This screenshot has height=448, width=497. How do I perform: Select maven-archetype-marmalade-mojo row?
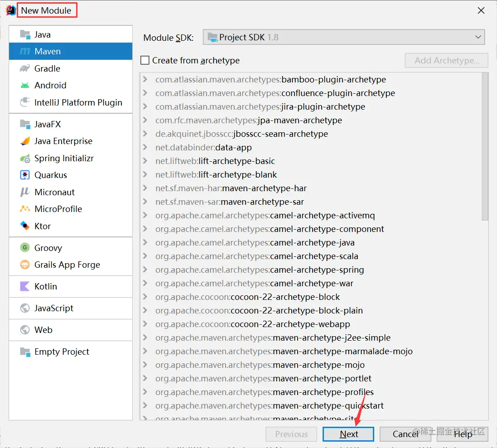pyautogui.click(x=311, y=351)
